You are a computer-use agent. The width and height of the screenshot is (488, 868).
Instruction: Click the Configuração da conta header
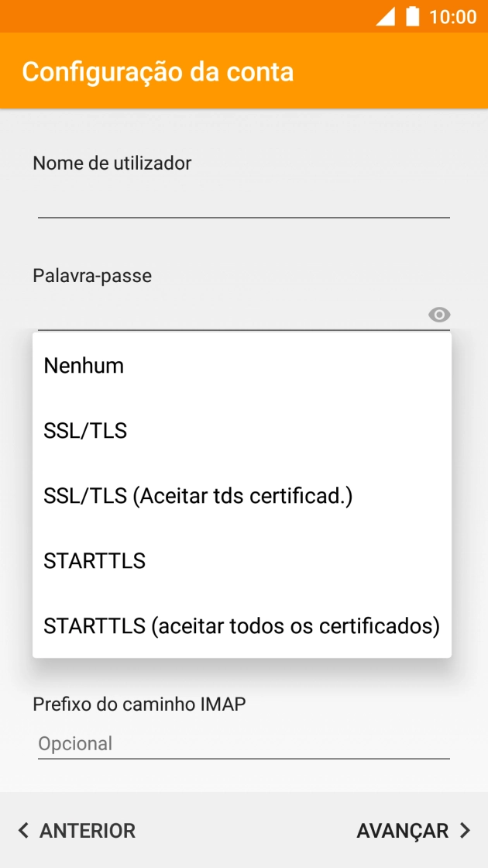click(158, 71)
